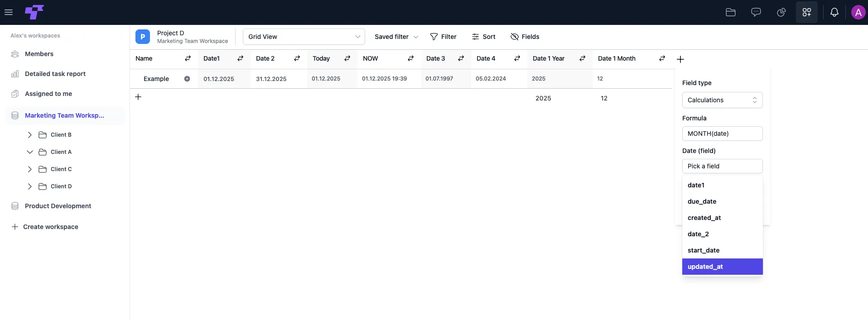Open the chat messages icon

point(756,12)
